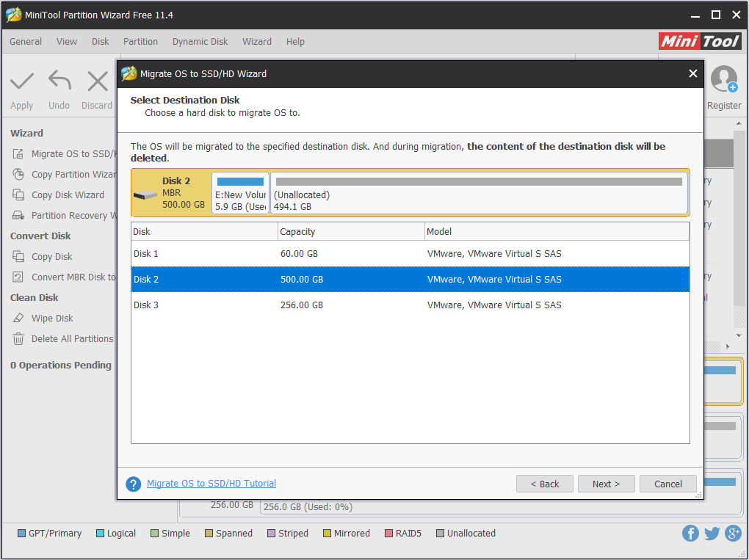This screenshot has height=560, width=749.
Task: Click the Capacity column header
Action: 351,231
